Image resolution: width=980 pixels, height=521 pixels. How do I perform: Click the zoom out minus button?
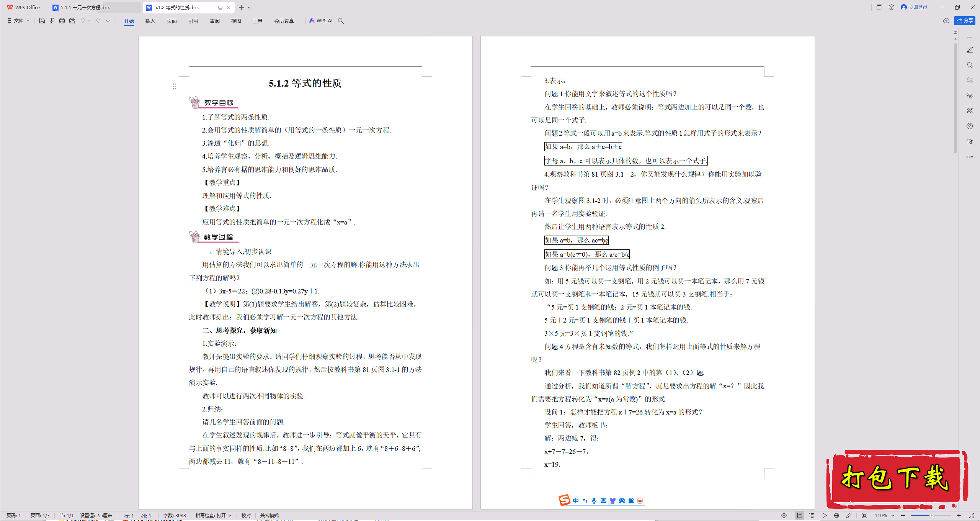click(903, 516)
